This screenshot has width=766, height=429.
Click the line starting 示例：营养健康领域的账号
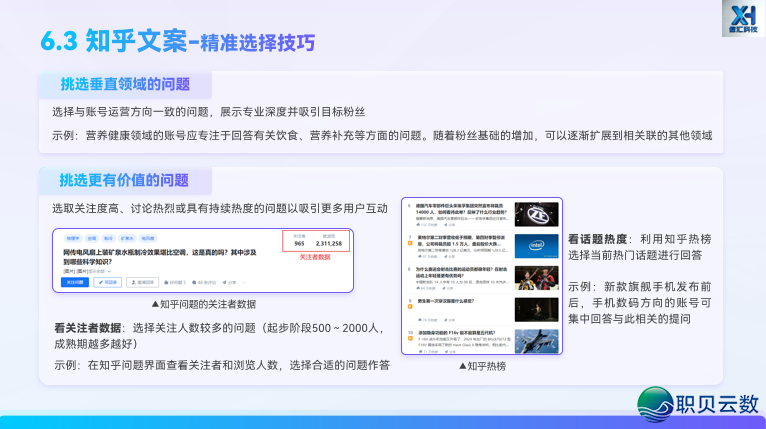click(382, 135)
